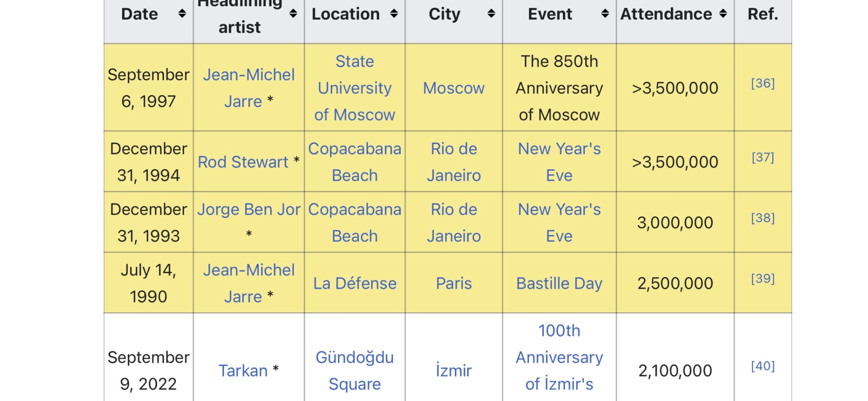Sort table by Attendance column

(723, 14)
